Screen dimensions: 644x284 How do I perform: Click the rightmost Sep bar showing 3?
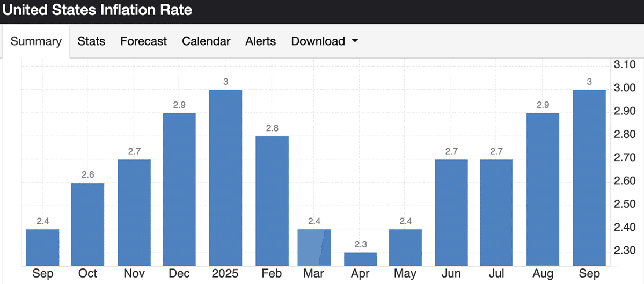pos(589,177)
